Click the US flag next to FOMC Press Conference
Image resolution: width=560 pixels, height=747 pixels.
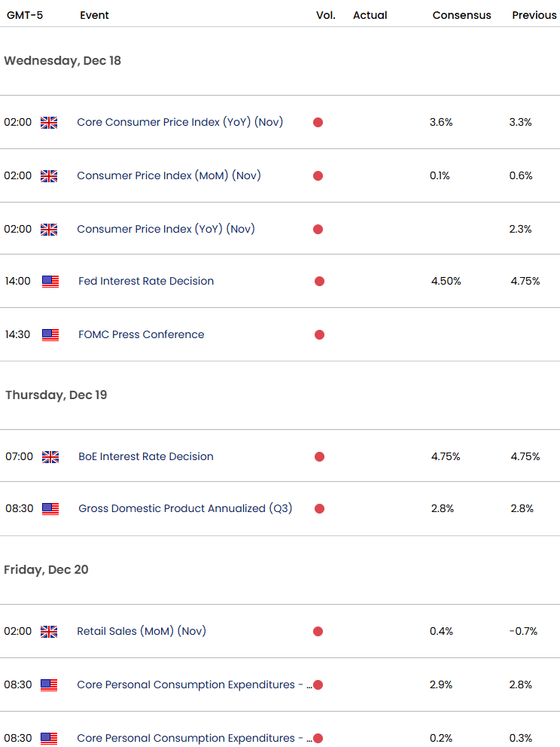50,334
